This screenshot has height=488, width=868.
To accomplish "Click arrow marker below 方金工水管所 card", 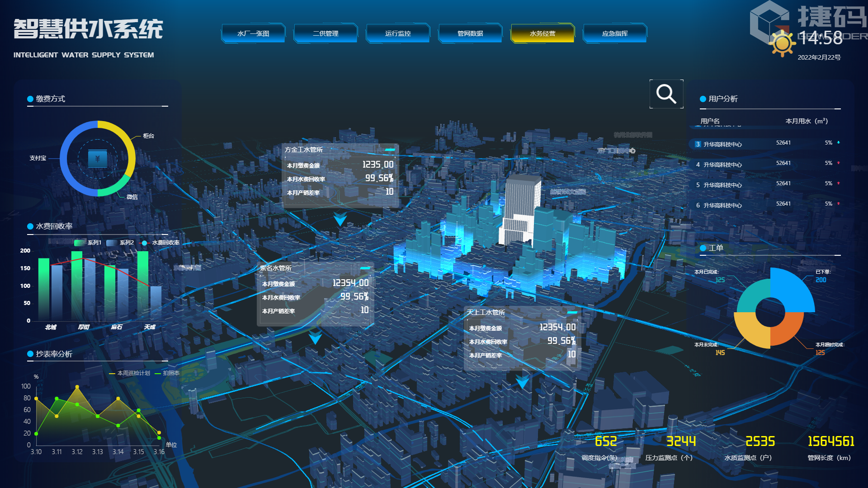I will click(340, 220).
